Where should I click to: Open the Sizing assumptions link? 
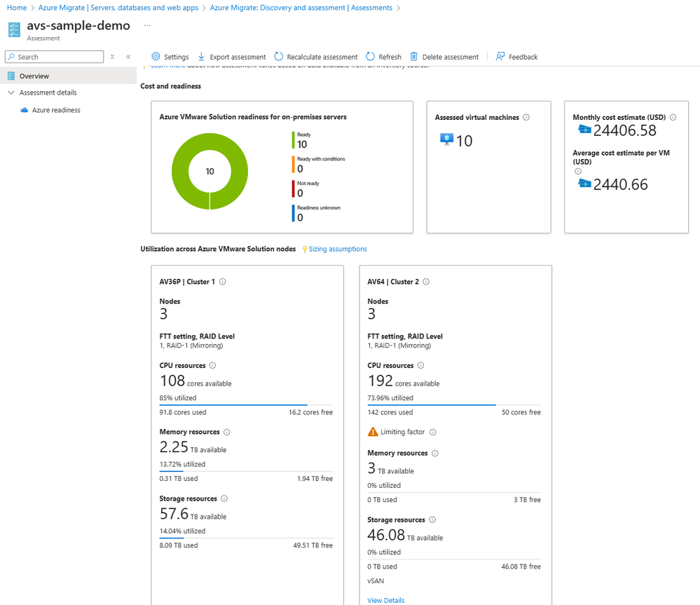338,249
